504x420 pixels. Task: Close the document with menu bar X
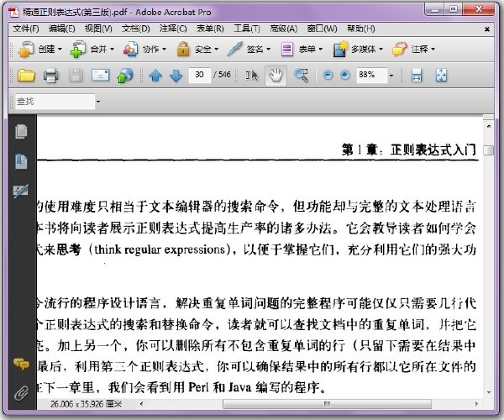487,29
